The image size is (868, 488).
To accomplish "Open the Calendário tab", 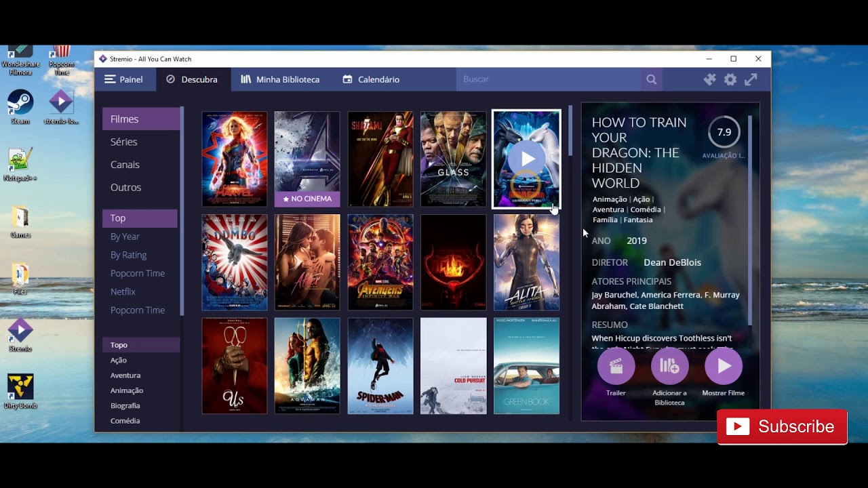I will 371,79.
